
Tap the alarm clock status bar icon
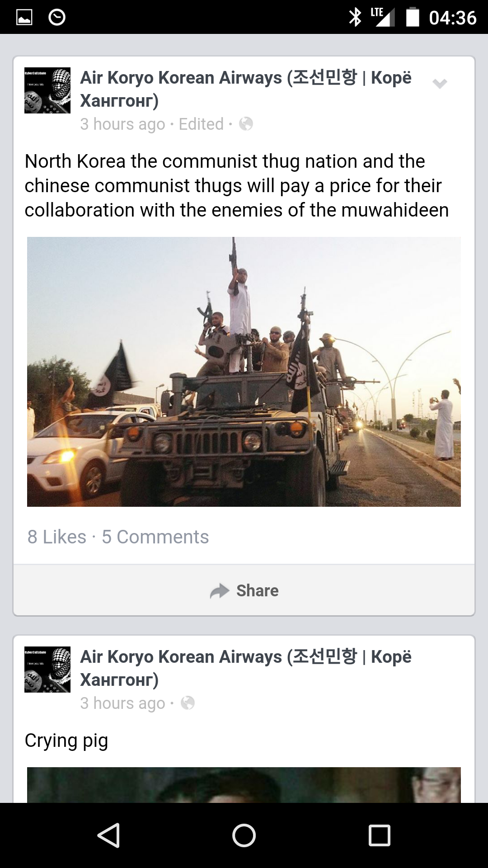pyautogui.click(x=57, y=17)
